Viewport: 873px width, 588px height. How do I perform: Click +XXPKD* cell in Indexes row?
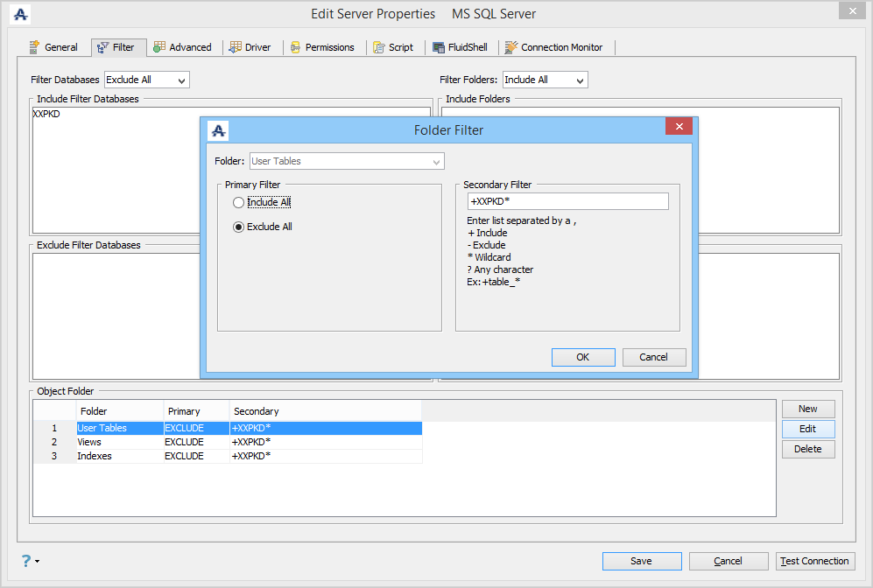[x=326, y=456]
